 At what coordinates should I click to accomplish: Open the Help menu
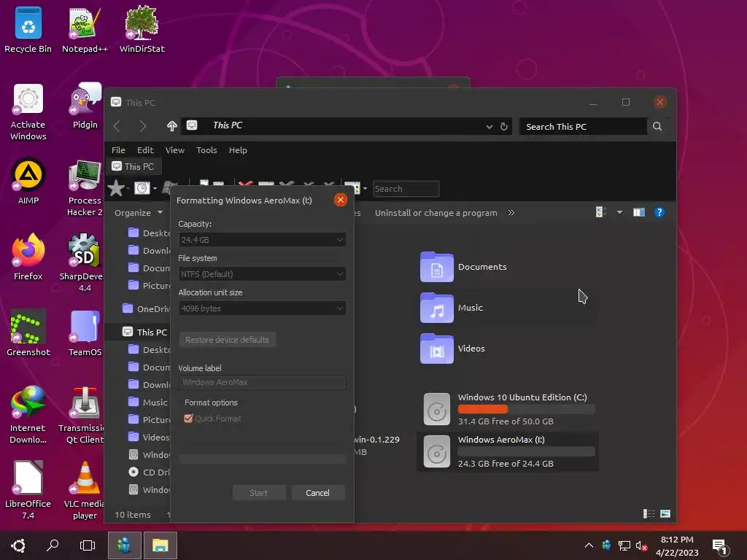(239, 150)
